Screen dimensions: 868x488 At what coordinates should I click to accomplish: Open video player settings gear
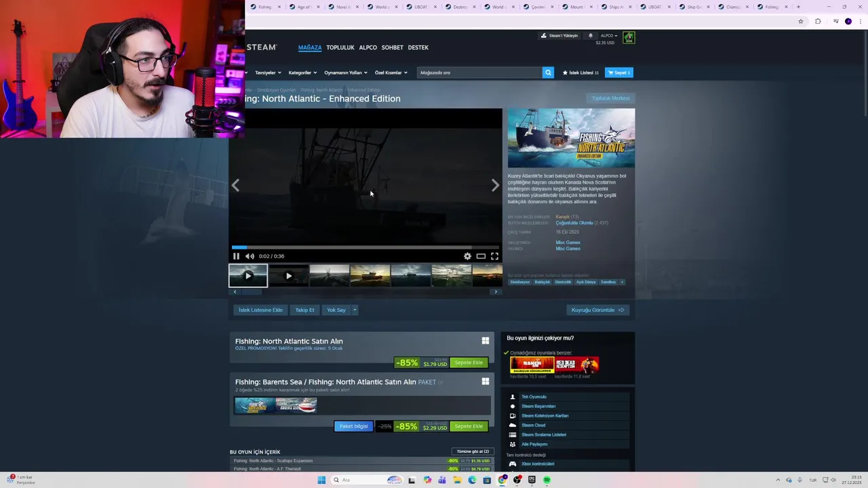[x=467, y=256]
